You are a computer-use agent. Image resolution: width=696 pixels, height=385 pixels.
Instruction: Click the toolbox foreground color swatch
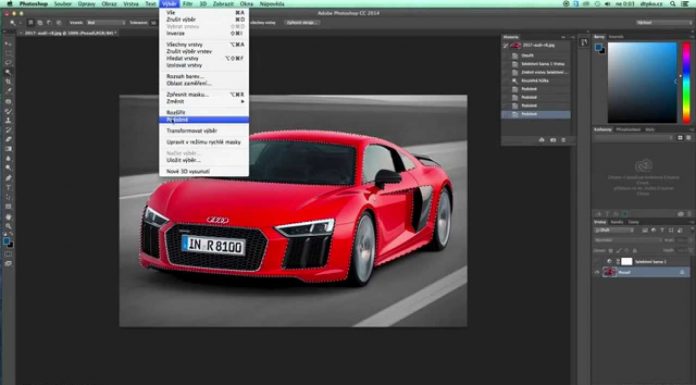6,241
